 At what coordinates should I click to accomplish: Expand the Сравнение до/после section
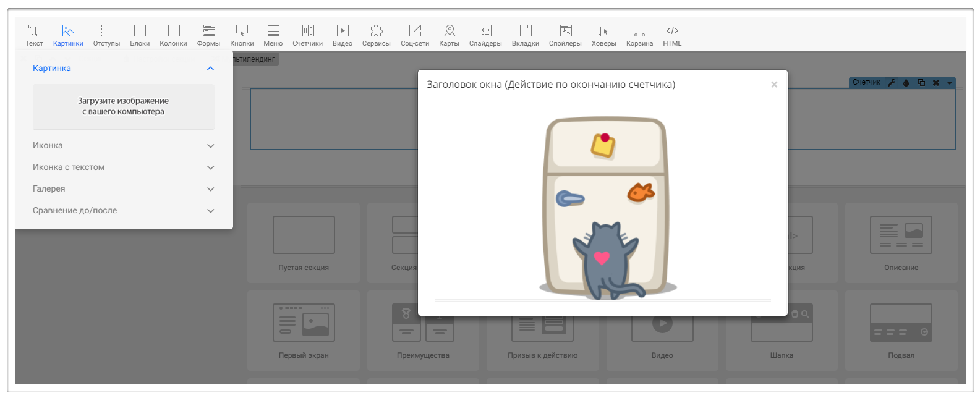[x=210, y=211]
